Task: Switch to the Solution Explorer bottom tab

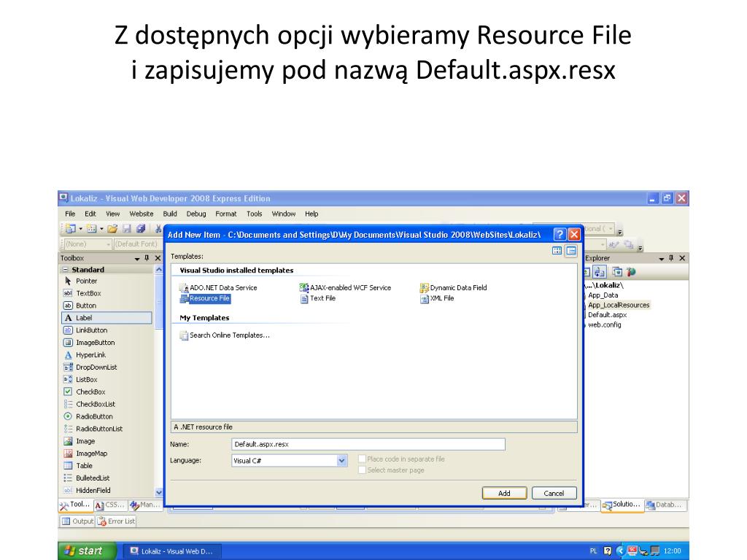Action: pyautogui.click(x=622, y=505)
